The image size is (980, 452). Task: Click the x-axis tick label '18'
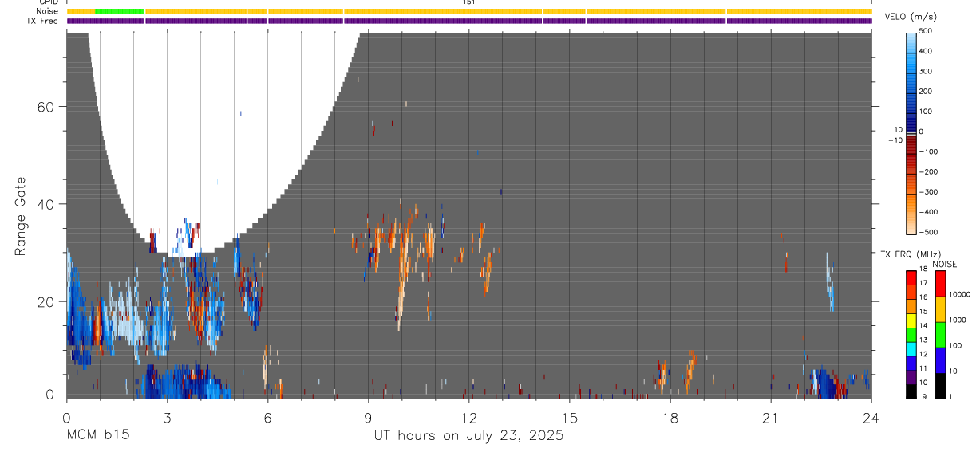click(670, 419)
